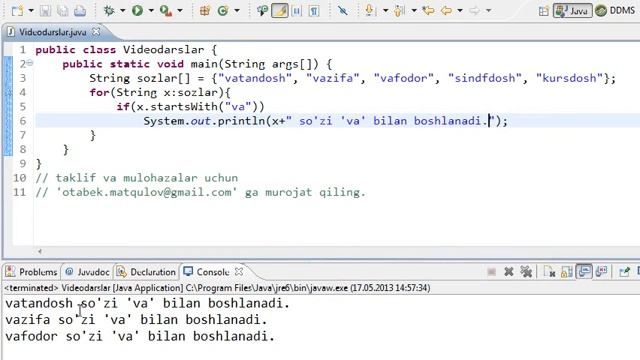Expand the Run configurations dropdown arrow
640x360 pixels.
click(151, 11)
